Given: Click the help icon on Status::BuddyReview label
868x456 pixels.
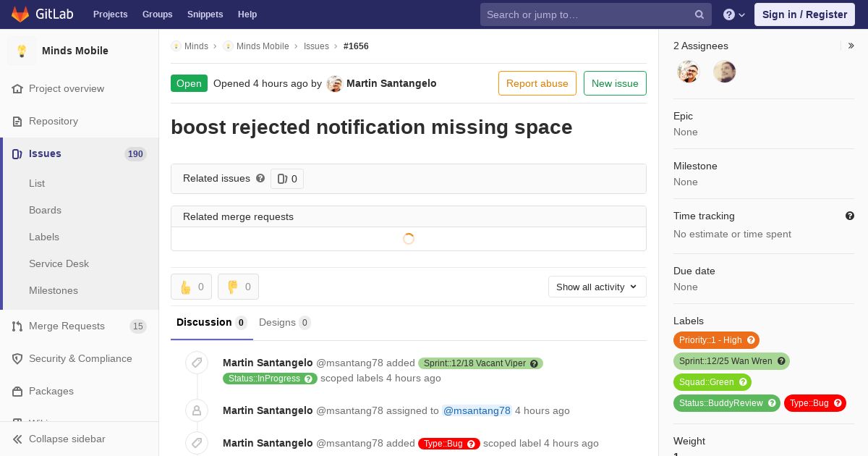Looking at the screenshot, I should (772, 403).
